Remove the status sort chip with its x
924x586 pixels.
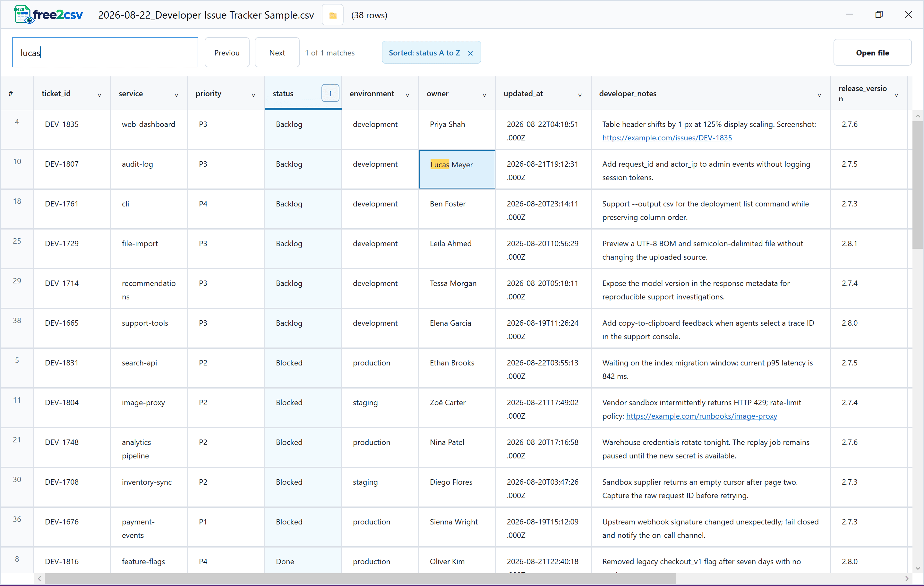pyautogui.click(x=470, y=53)
